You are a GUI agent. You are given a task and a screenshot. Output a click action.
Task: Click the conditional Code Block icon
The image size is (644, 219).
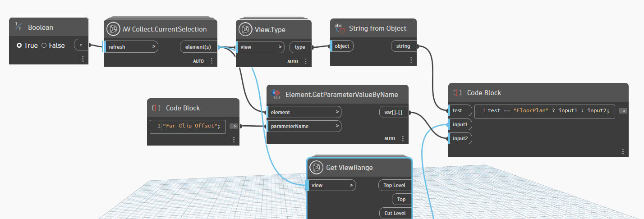(458, 93)
